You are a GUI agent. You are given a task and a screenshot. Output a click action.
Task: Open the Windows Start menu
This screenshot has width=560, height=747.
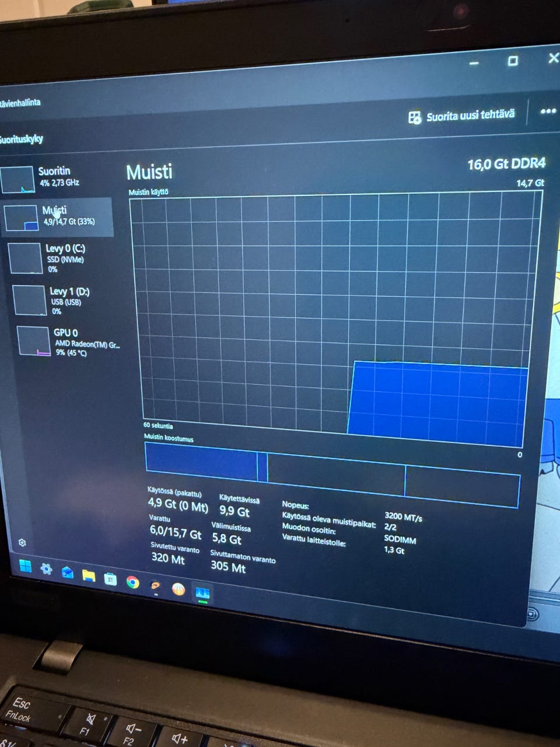point(25,566)
